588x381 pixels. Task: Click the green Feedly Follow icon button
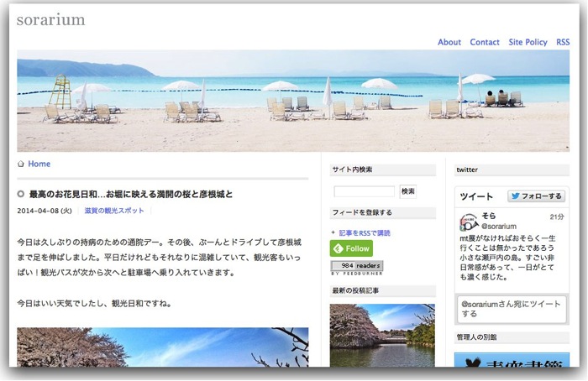point(351,248)
